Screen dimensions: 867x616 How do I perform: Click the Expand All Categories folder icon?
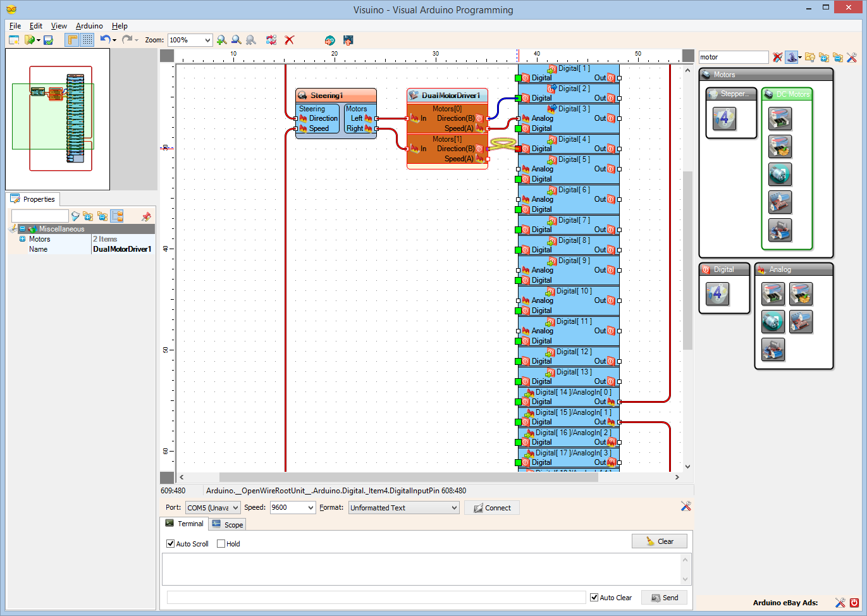coord(825,57)
